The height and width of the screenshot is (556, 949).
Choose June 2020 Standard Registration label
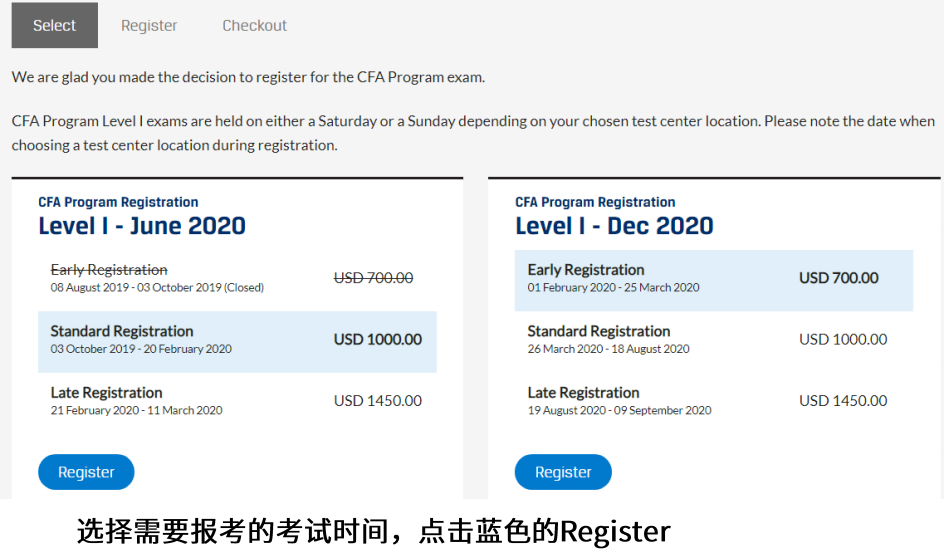pos(122,331)
